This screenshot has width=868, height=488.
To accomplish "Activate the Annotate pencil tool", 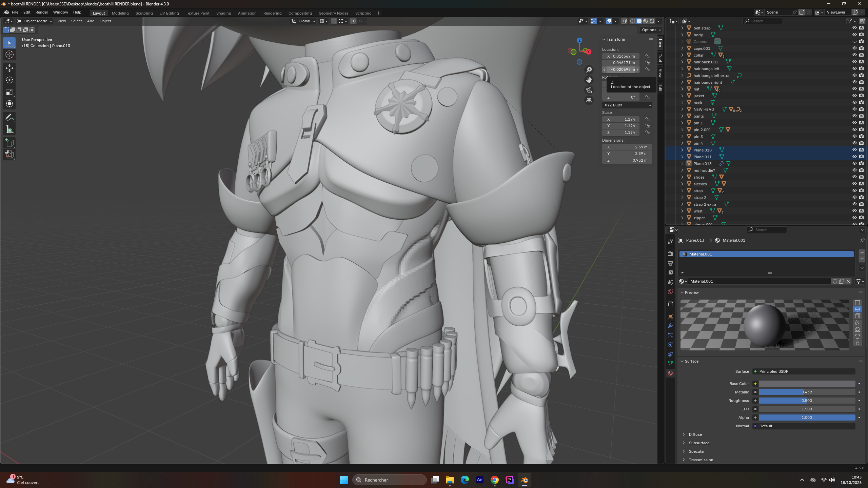I will coord(9,118).
